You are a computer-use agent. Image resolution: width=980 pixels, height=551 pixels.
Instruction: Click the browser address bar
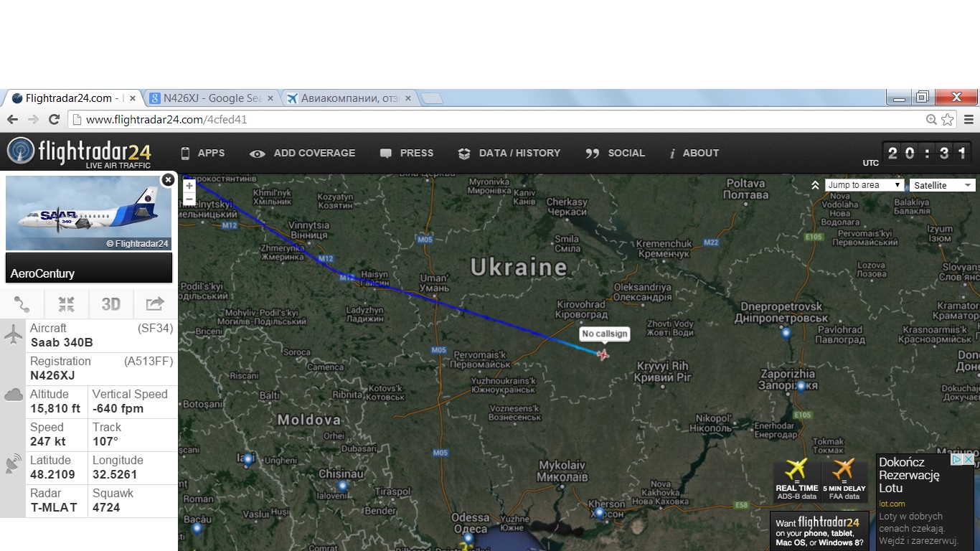(495, 120)
